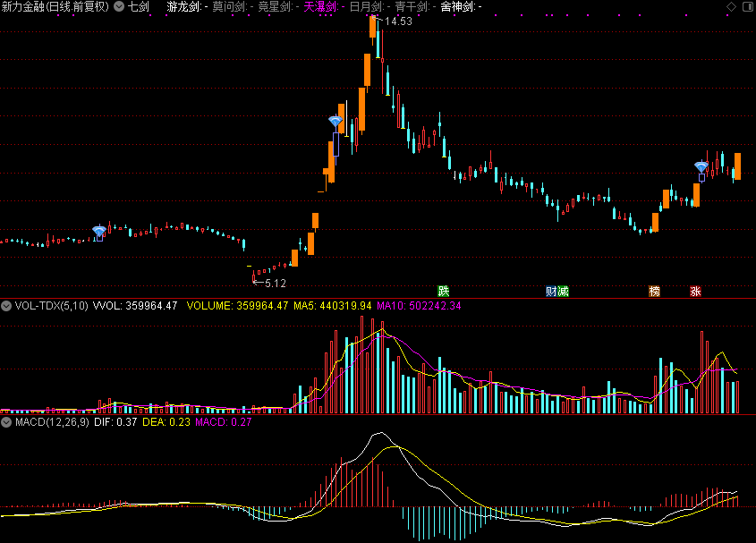Click the red 涨 event marker
The image size is (756, 543).
[695, 292]
